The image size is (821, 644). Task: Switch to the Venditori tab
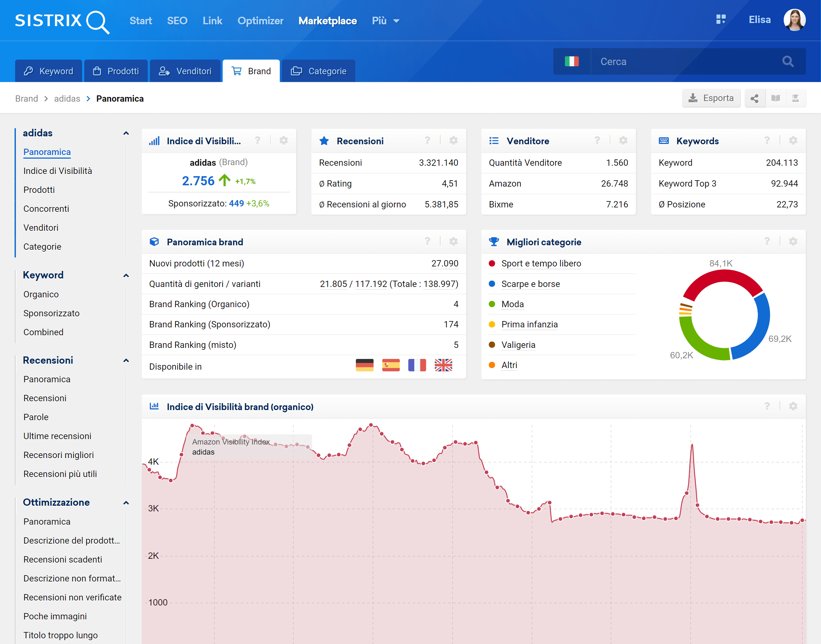pos(185,71)
